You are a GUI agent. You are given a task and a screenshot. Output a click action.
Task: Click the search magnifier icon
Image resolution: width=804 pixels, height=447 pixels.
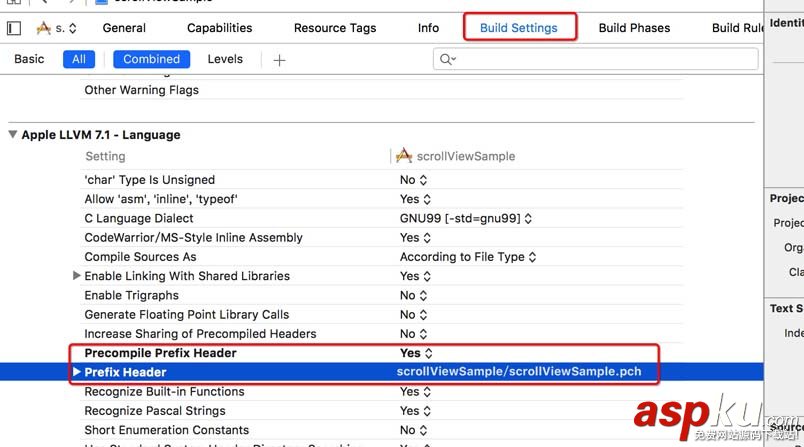pos(447,60)
